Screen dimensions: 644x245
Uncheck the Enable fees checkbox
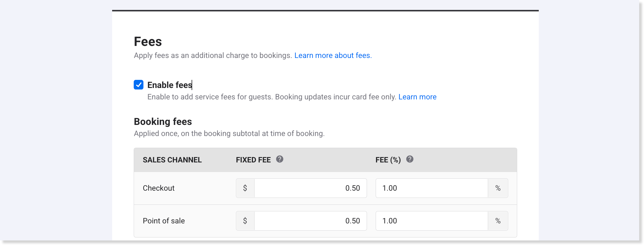click(x=139, y=85)
